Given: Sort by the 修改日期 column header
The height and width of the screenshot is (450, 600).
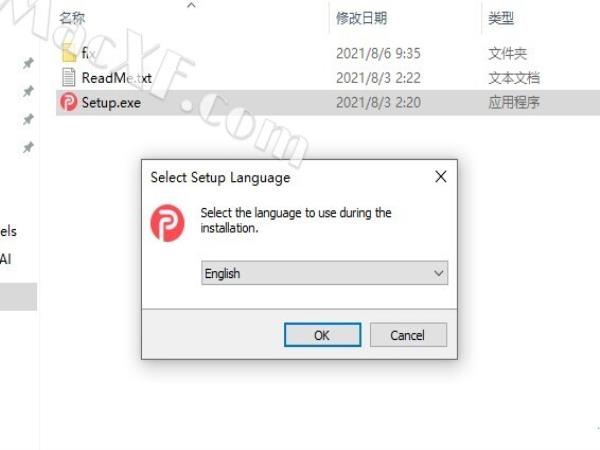Looking at the screenshot, I should [361, 18].
